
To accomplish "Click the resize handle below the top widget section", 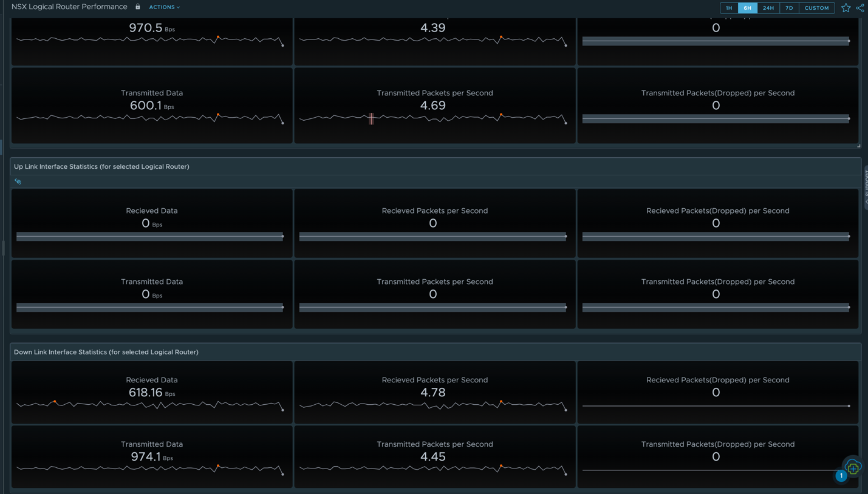I will pos(858,146).
